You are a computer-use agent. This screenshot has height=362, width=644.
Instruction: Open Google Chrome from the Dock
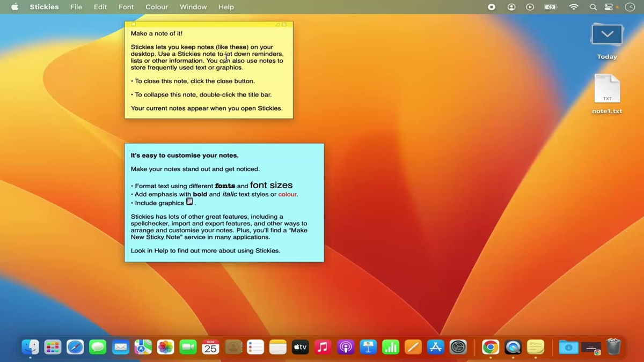(490, 347)
